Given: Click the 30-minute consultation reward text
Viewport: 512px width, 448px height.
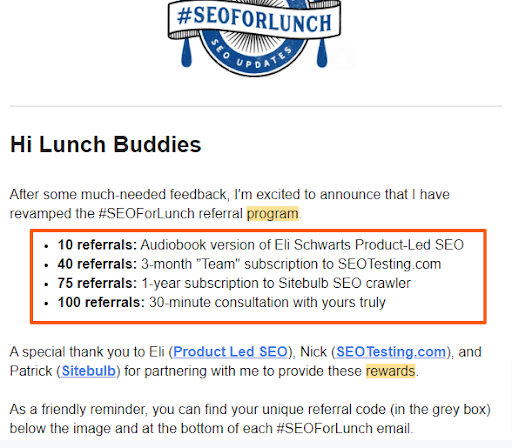Looking at the screenshot, I should point(267,302).
